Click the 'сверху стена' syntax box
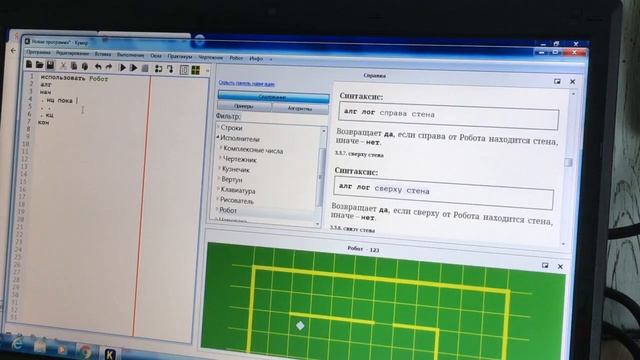 coord(444,193)
